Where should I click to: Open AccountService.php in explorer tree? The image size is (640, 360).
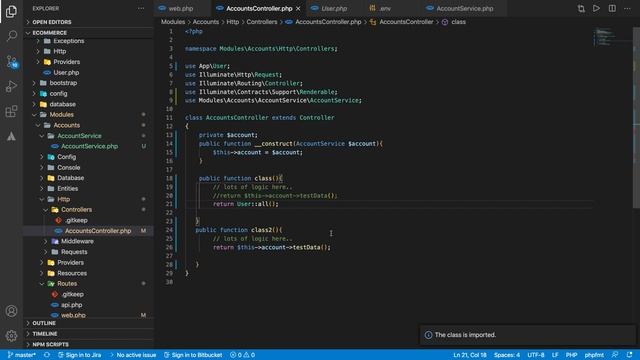coord(89,146)
